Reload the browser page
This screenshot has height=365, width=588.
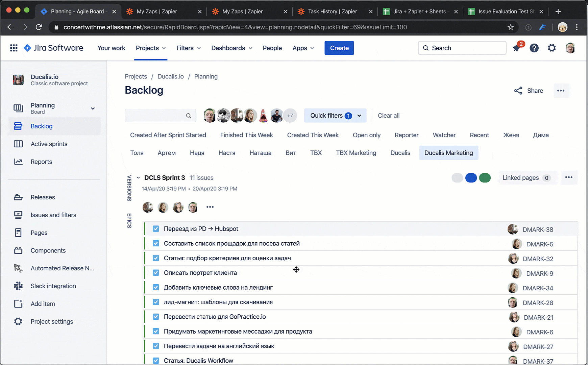pyautogui.click(x=39, y=27)
